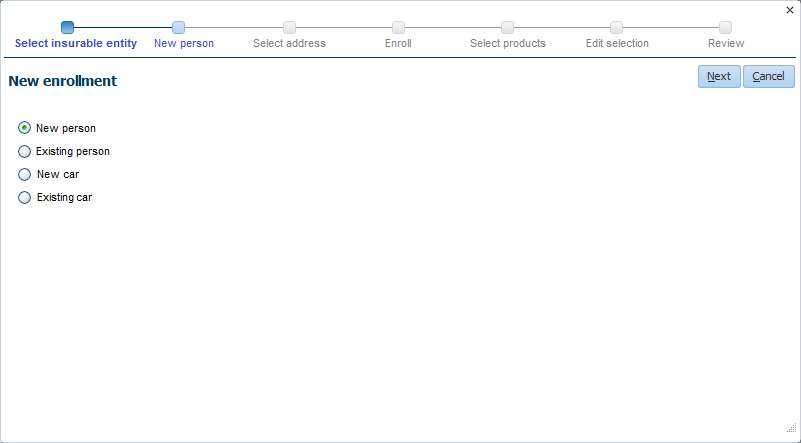Go to the New person step label

[x=184, y=43]
